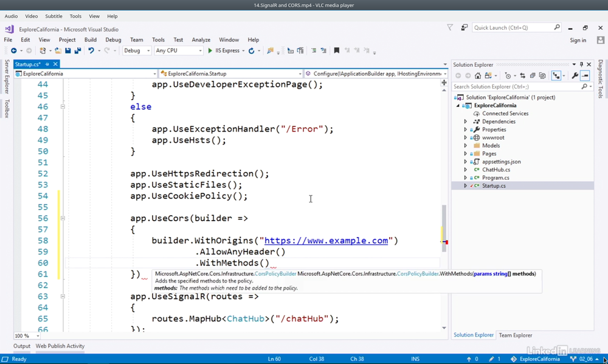Click the pending changes pencil in status bar

coord(491,359)
